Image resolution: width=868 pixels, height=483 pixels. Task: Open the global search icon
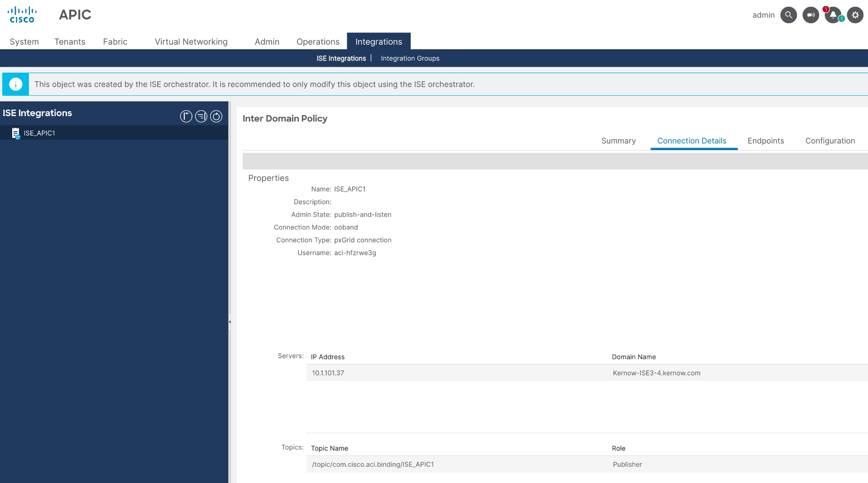click(x=788, y=15)
